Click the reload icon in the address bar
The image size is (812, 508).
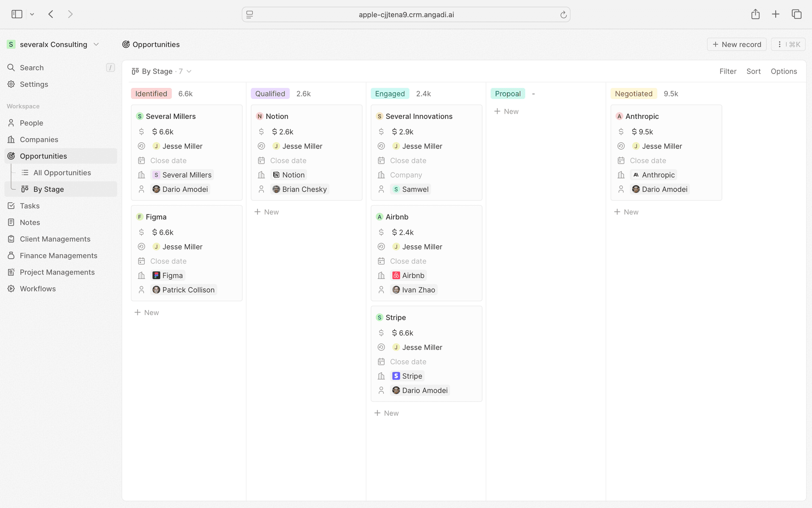click(x=563, y=14)
